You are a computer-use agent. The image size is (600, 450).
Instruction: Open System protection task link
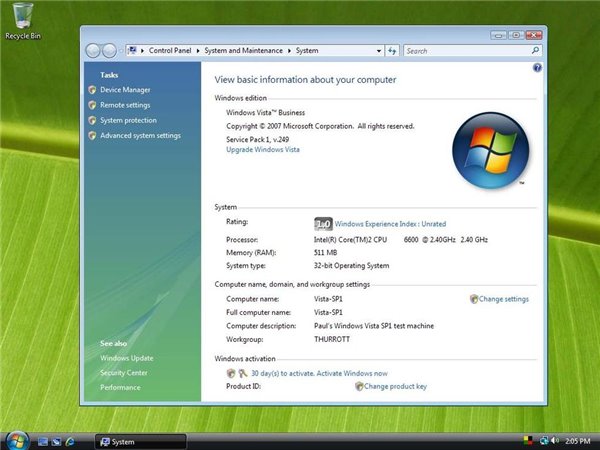click(129, 121)
